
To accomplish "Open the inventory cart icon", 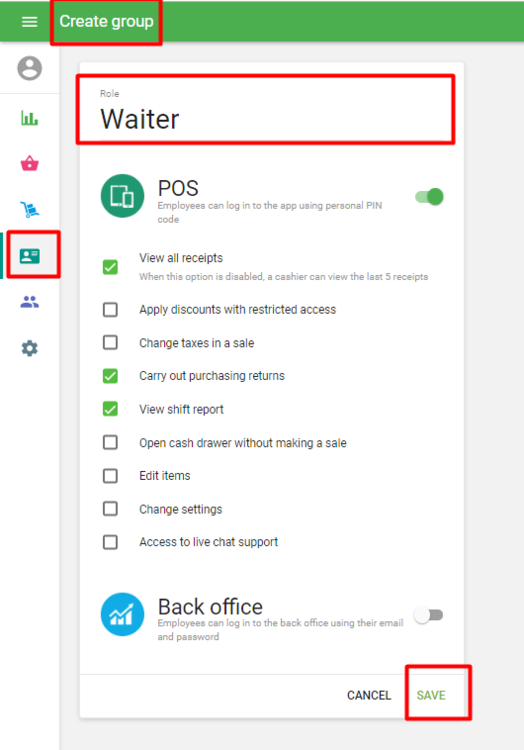I will pyautogui.click(x=30, y=209).
